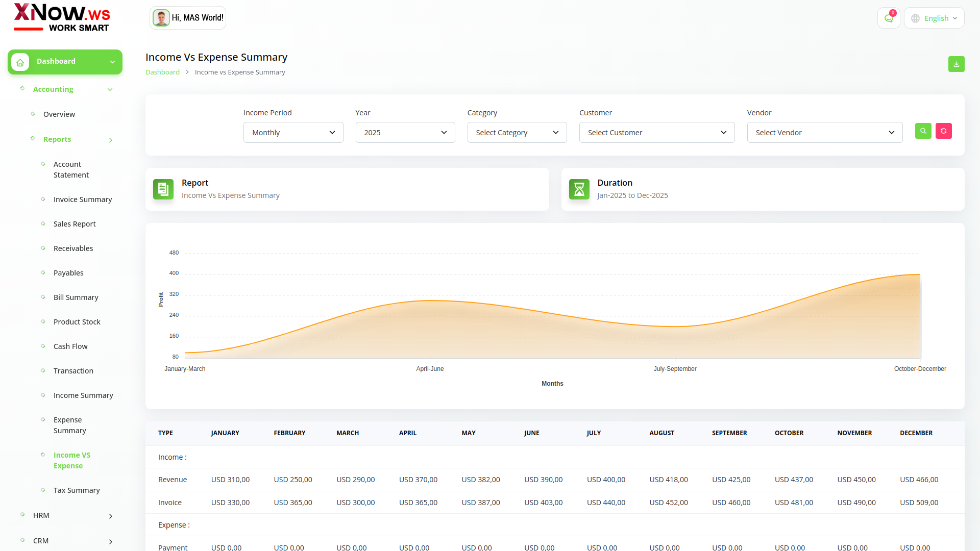Open the Select Vendor dropdown
Viewport: 980px width, 551px height.
click(x=824, y=133)
